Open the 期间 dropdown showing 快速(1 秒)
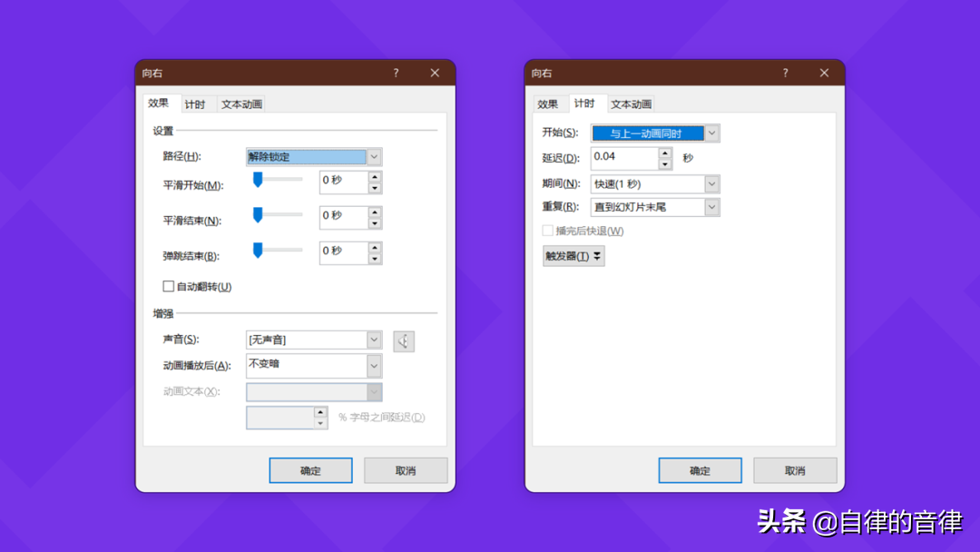This screenshot has width=980, height=552. 655,183
